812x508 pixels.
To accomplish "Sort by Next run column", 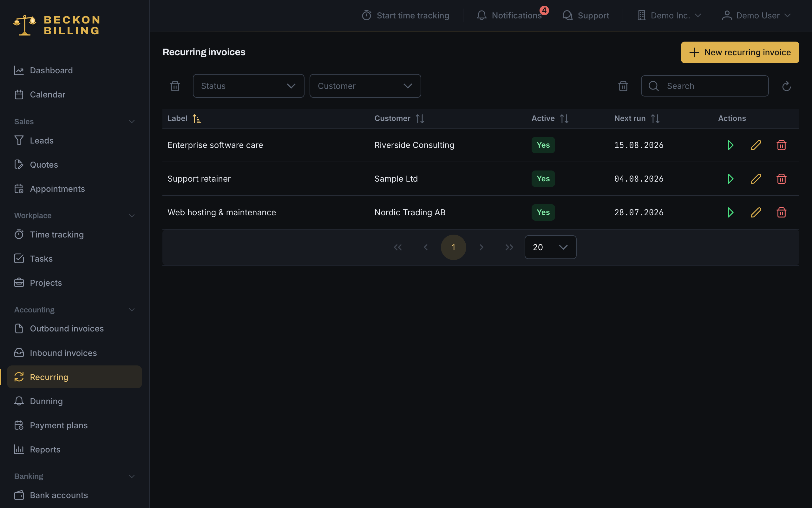I will click(x=637, y=119).
